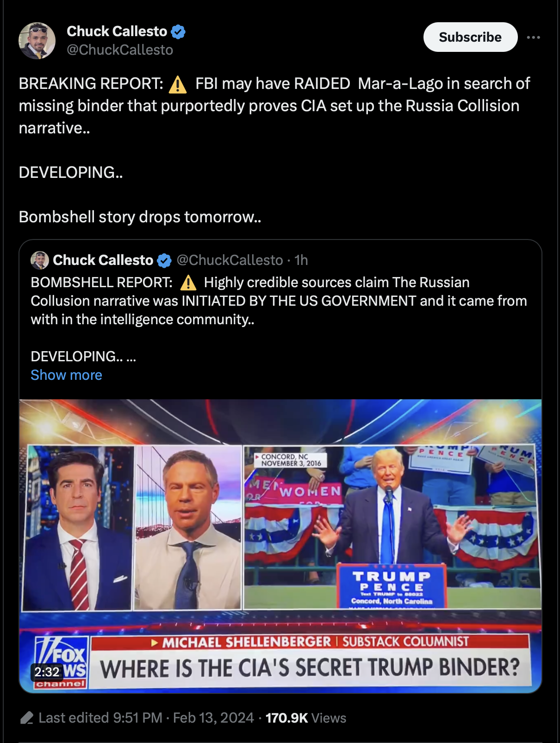Click the 170.9K Views count
This screenshot has width=560, height=743.
(306, 718)
